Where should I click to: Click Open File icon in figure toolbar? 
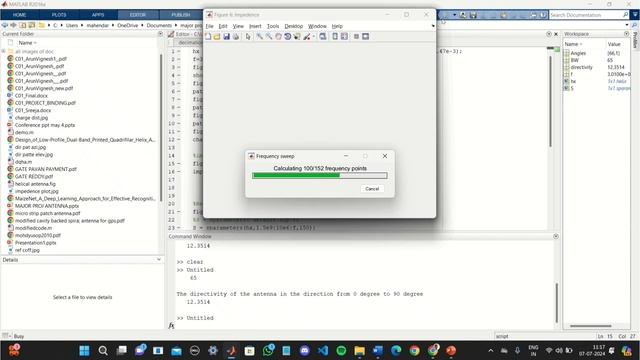217,37
